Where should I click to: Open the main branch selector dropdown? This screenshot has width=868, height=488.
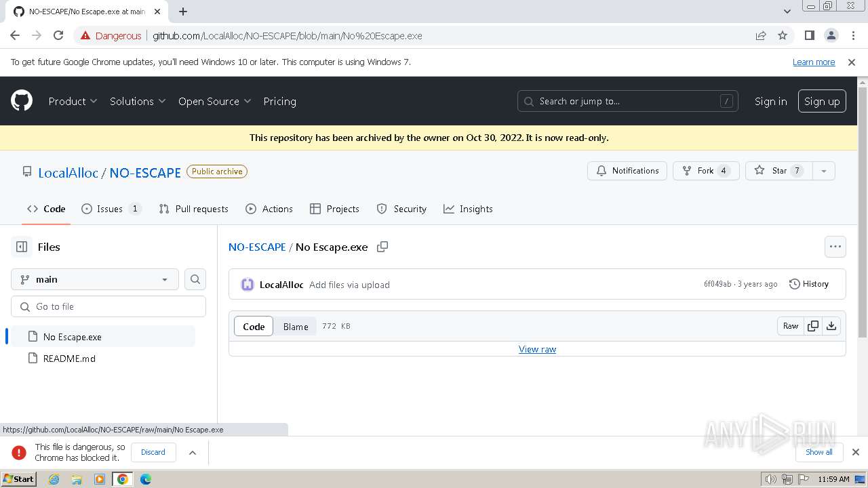click(95, 279)
